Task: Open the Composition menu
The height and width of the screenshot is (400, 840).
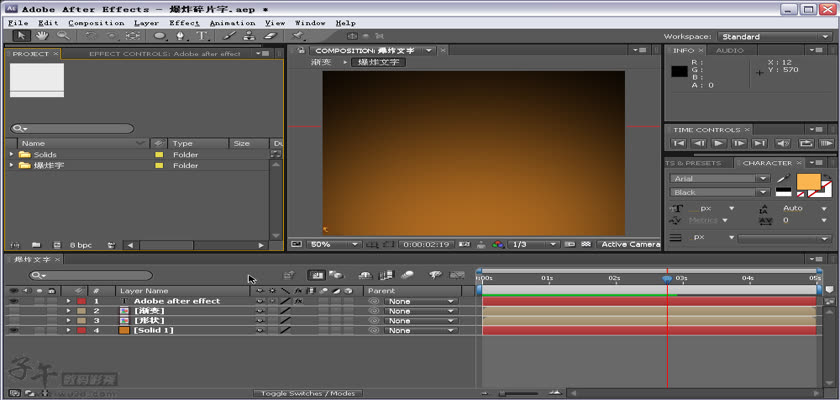Action: [96, 23]
